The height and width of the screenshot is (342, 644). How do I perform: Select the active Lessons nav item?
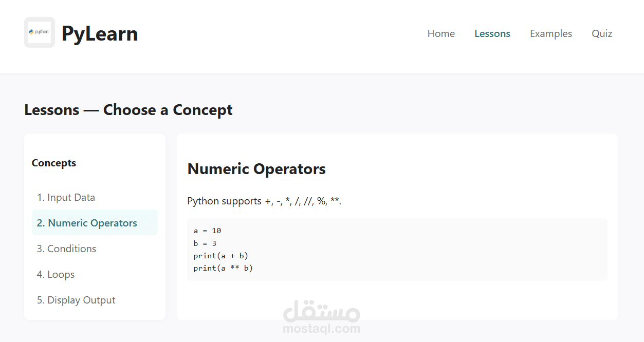492,33
